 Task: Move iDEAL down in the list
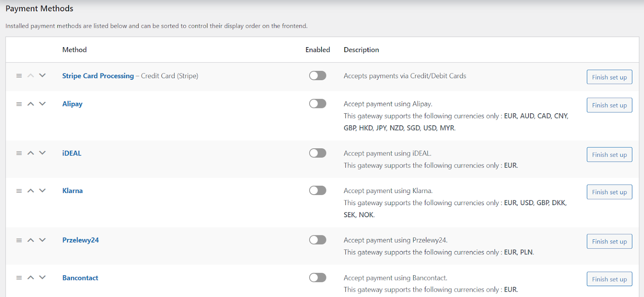(x=42, y=153)
